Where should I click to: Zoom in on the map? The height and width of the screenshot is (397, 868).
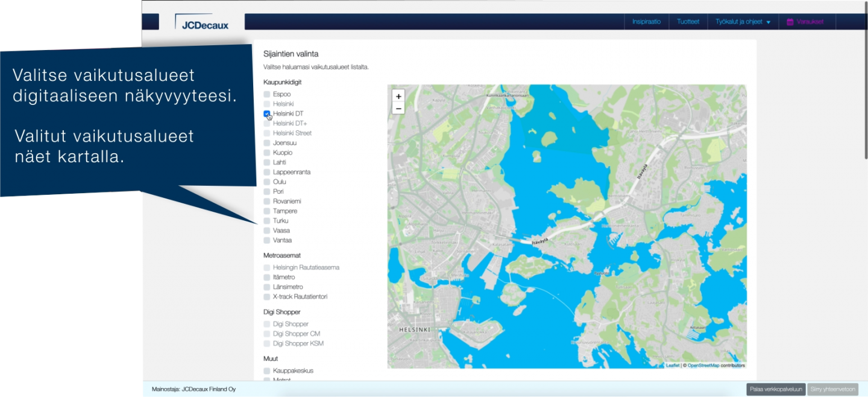click(x=398, y=96)
